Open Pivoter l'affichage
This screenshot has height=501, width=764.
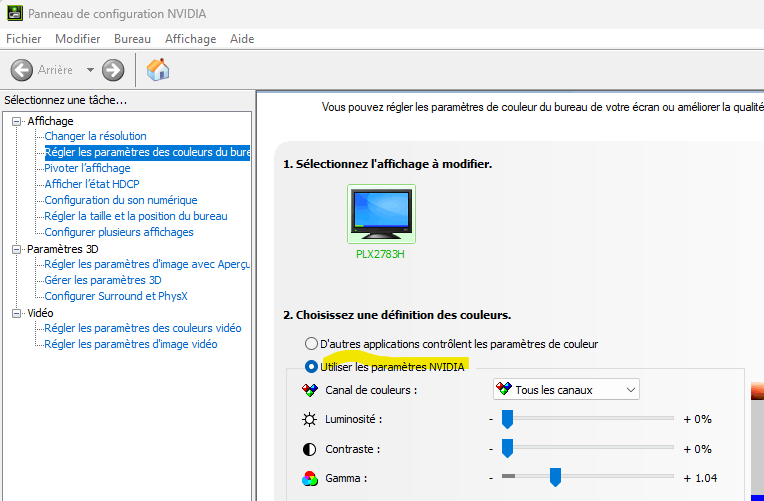click(x=87, y=168)
